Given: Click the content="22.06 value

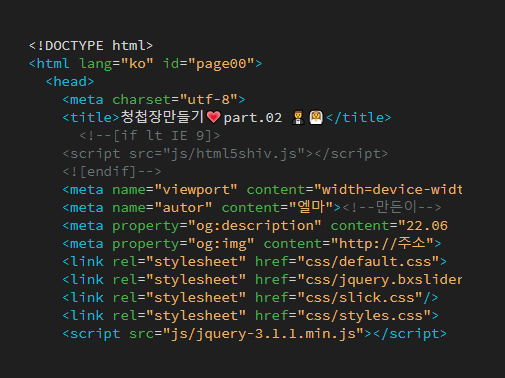Looking at the screenshot, I should 389,226.
